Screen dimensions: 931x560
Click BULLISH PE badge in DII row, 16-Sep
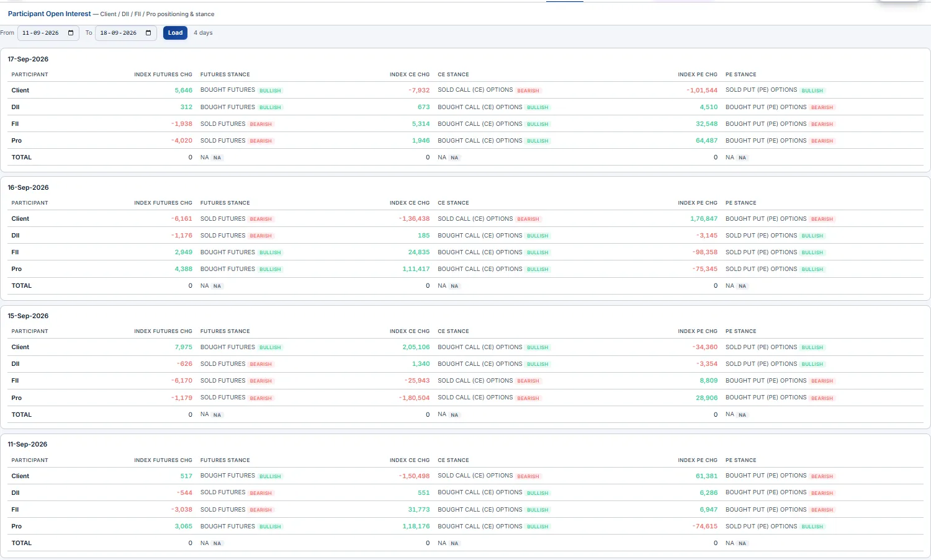point(812,236)
